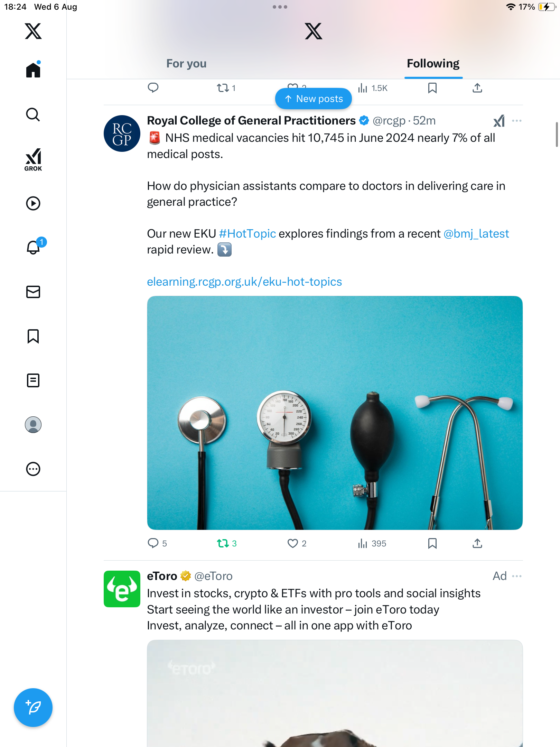Like the RCGP post
The height and width of the screenshot is (747, 560).
[293, 543]
